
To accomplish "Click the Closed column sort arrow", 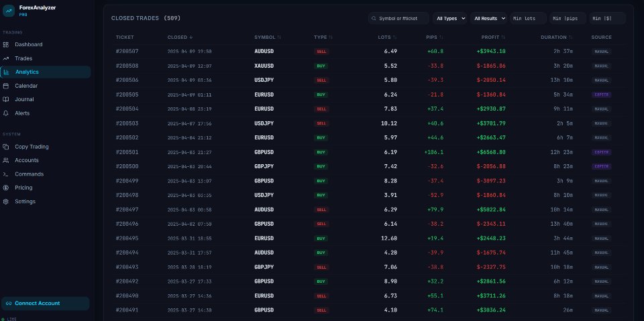I will 191,38.
